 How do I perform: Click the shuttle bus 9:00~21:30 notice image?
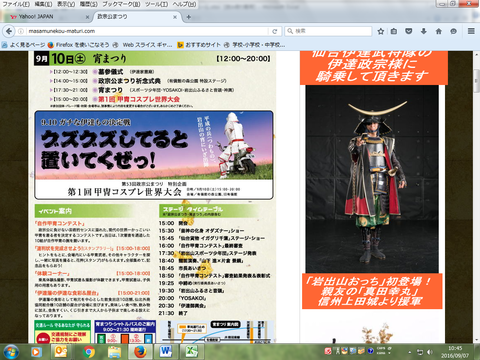(125, 332)
